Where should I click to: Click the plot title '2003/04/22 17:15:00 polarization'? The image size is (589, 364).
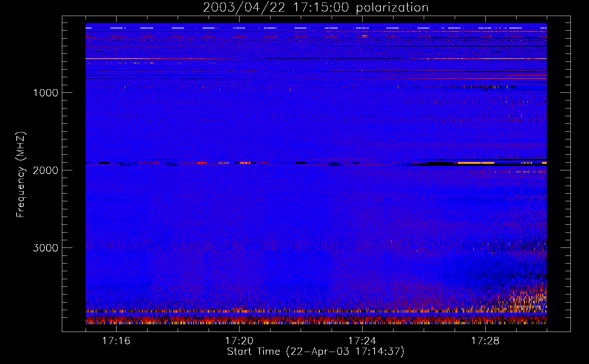tap(316, 7)
